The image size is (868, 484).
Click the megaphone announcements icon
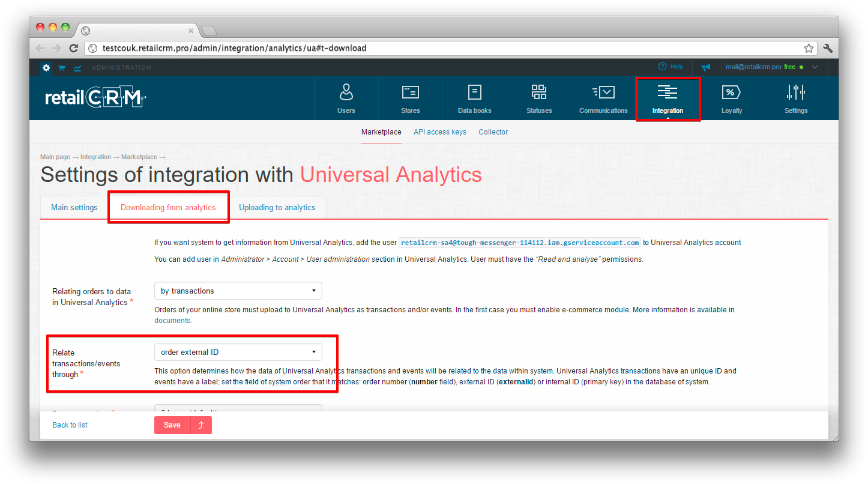tap(706, 67)
